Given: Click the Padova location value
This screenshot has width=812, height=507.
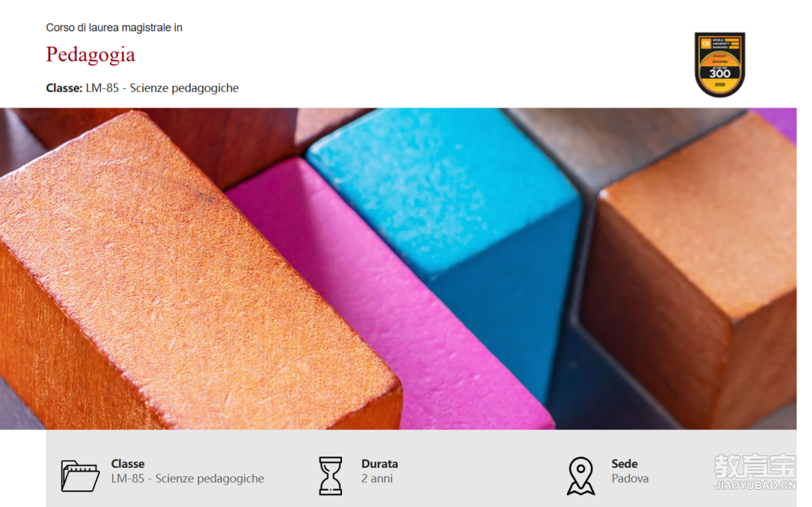Looking at the screenshot, I should click(630, 478).
